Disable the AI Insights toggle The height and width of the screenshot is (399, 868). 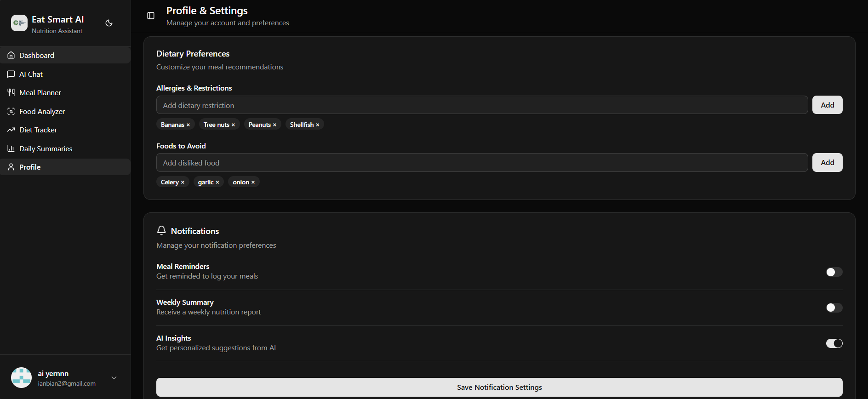coord(834,343)
